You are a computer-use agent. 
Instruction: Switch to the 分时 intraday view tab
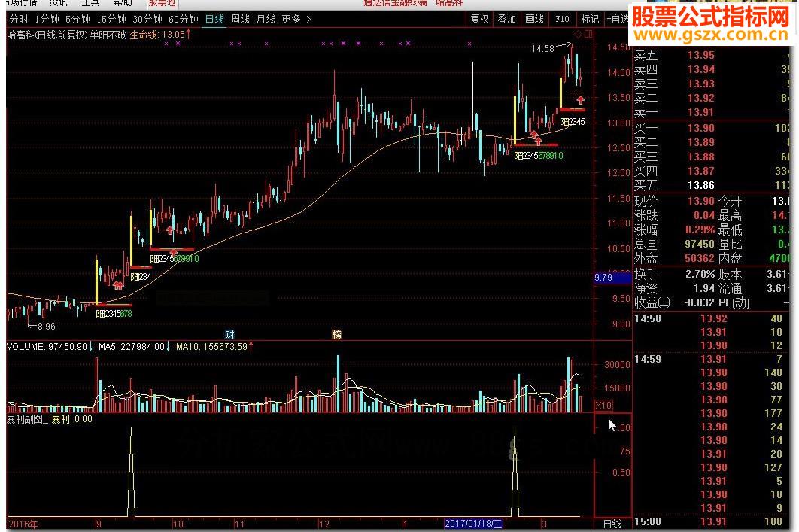coord(19,20)
